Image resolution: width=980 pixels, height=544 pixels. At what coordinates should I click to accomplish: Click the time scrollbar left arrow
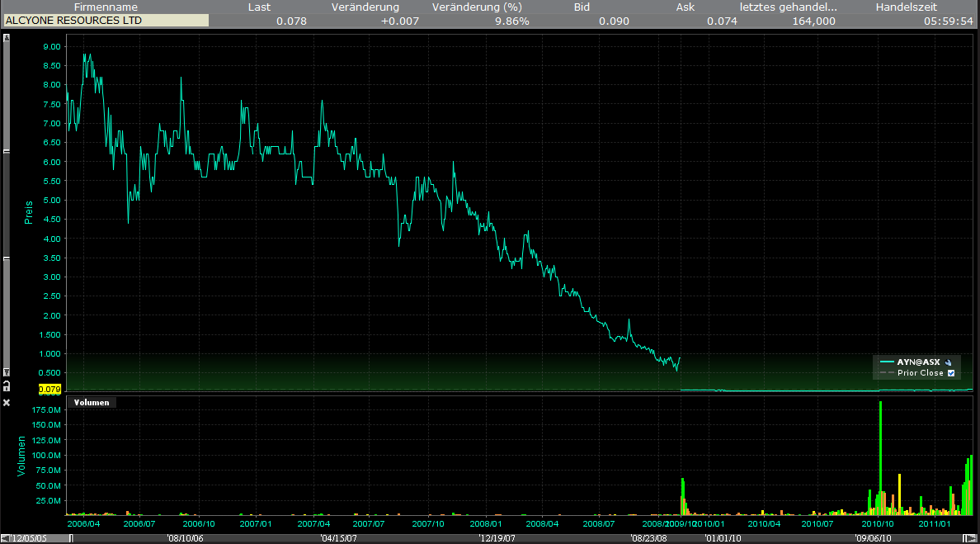coord(5,538)
